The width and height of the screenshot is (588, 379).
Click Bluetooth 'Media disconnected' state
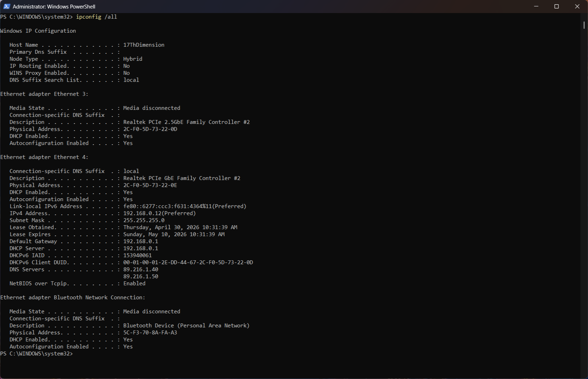(x=152, y=311)
